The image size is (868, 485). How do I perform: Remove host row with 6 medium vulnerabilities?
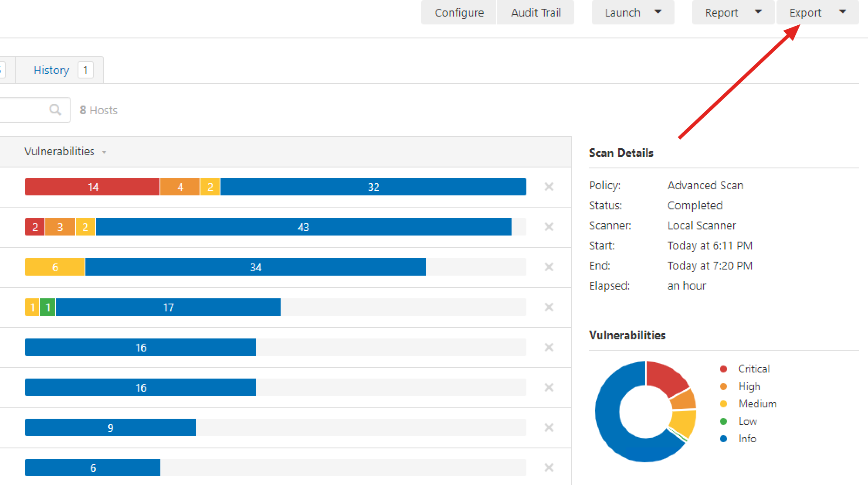click(x=549, y=267)
